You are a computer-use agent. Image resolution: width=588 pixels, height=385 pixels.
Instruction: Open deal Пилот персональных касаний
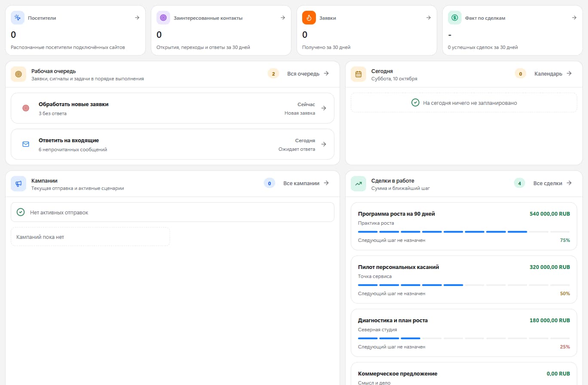(x=464, y=279)
